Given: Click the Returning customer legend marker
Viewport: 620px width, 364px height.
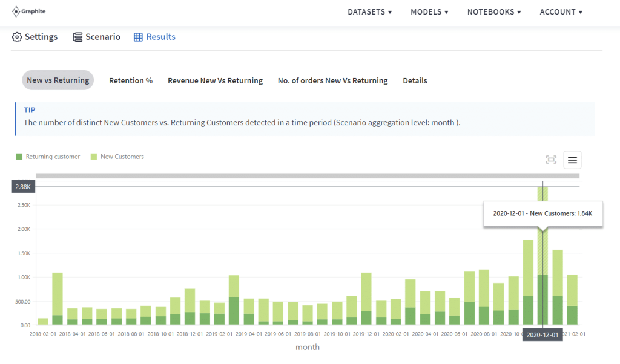Looking at the screenshot, I should point(19,156).
